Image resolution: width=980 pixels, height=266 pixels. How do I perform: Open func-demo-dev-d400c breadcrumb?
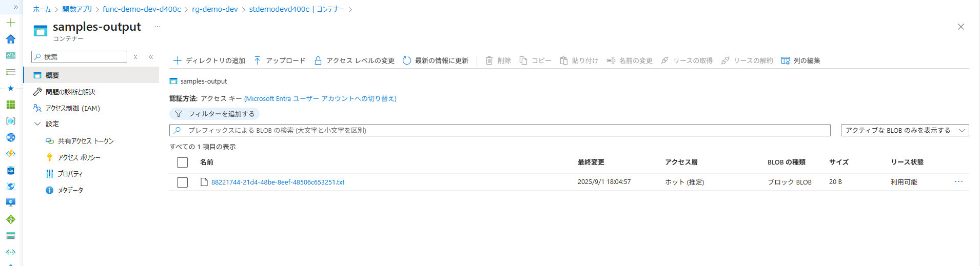pyautogui.click(x=142, y=9)
